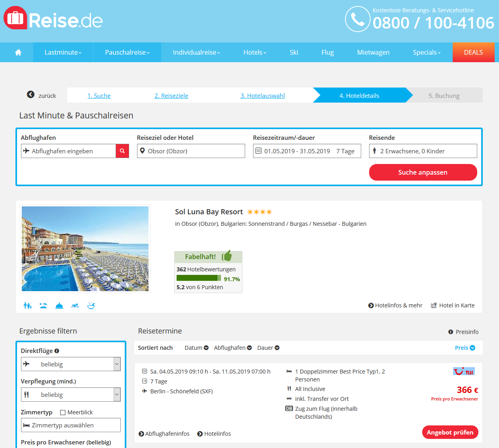
Task: Click the wellness bowl amenity icon
Action: pyautogui.click(x=91, y=305)
